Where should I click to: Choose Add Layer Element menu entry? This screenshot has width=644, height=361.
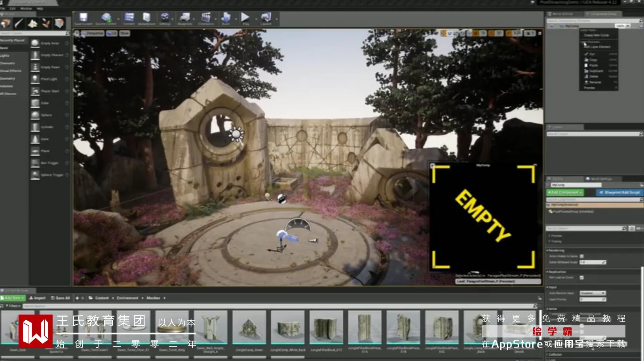coord(597,47)
